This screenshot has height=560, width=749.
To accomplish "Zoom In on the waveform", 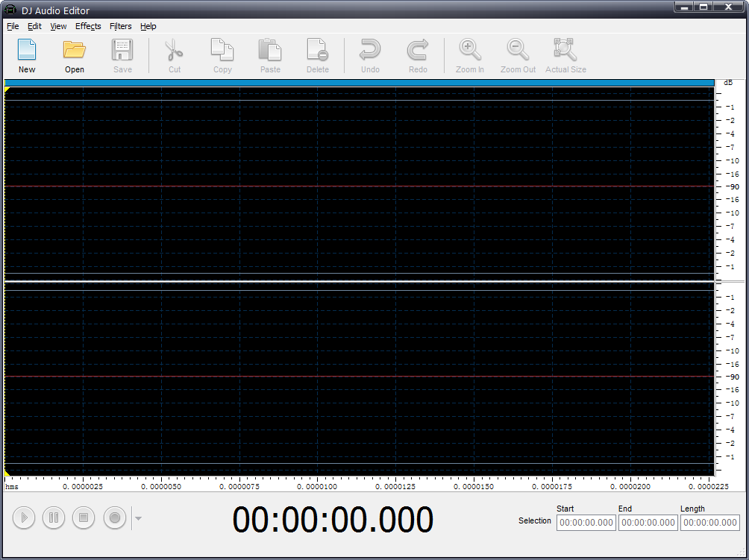I will click(x=470, y=56).
